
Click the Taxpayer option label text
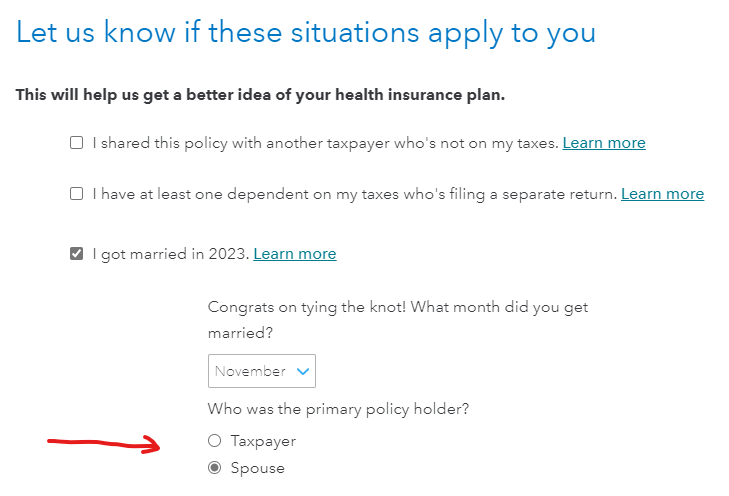(263, 441)
